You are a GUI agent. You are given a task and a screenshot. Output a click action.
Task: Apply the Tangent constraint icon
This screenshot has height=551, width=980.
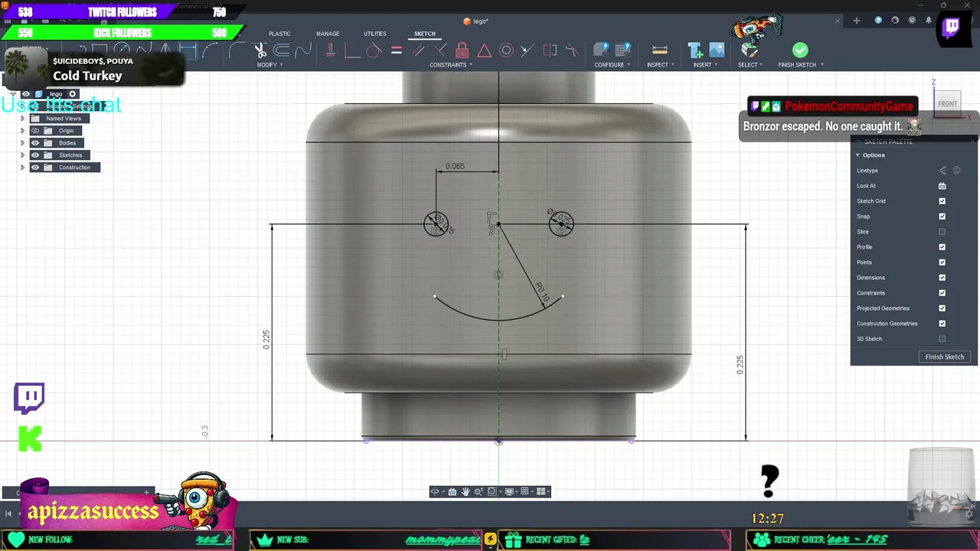(x=374, y=51)
